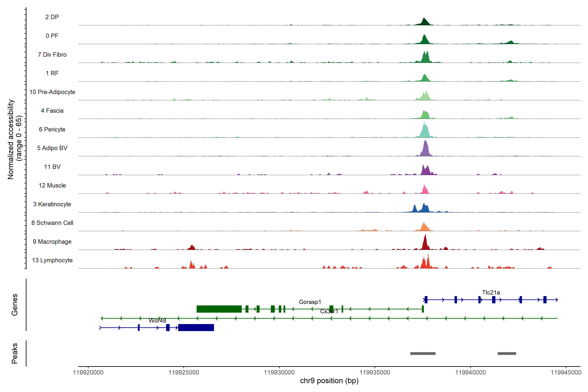
Task: Click the Ttc21a gene label
Action: point(490,293)
